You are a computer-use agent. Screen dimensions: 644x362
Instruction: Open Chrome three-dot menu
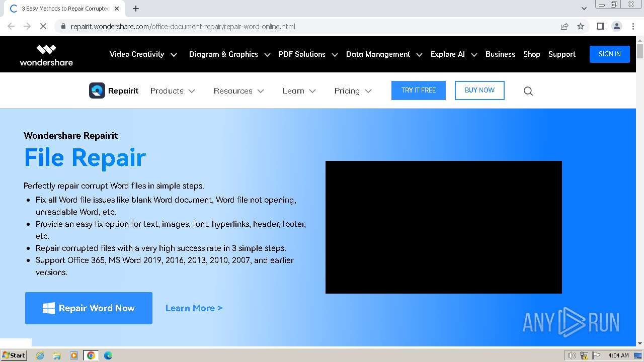pos(633,26)
